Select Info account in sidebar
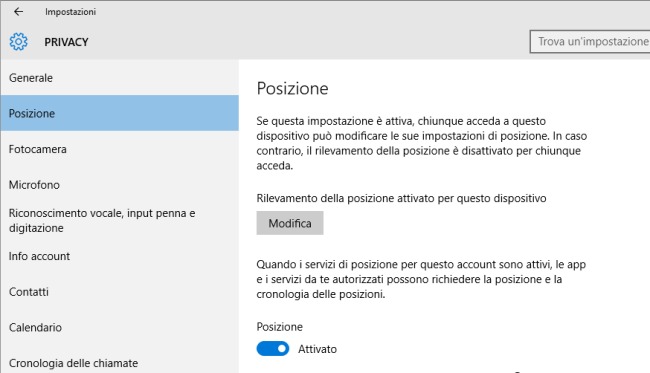The height and width of the screenshot is (373, 650). pos(120,256)
